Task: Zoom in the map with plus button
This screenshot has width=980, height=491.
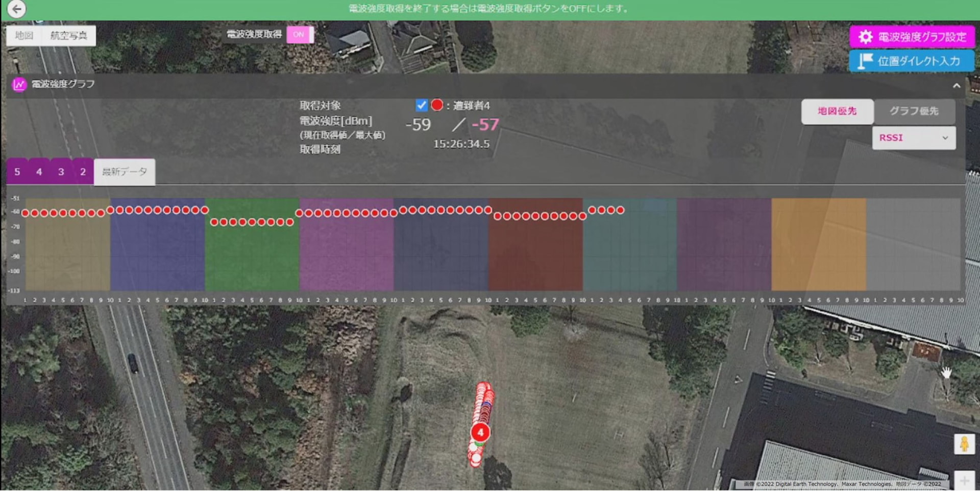Action: click(964, 480)
